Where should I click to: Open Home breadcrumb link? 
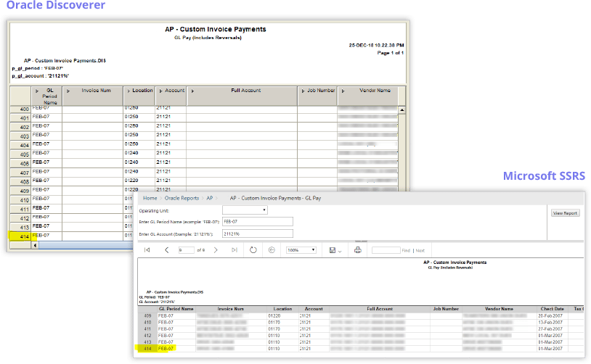pyautogui.click(x=150, y=198)
